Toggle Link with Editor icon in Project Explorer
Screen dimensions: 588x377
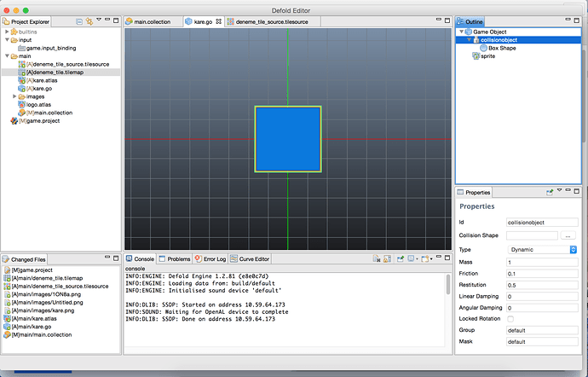(x=89, y=21)
